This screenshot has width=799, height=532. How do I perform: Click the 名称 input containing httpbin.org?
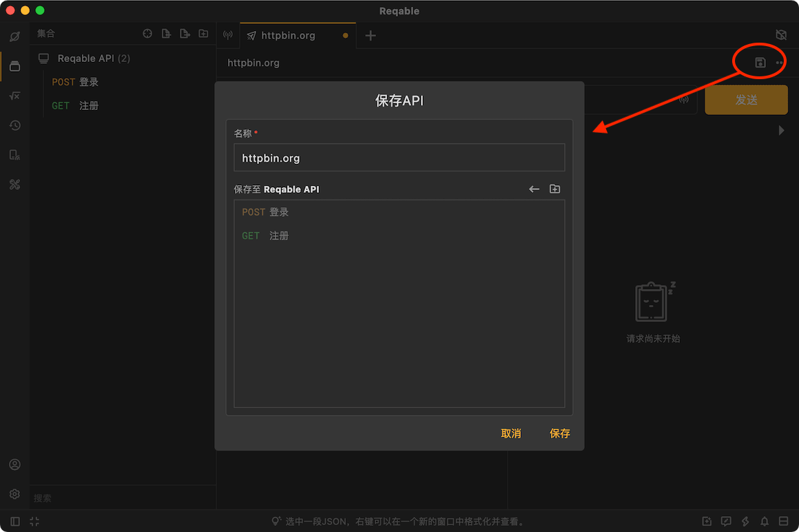point(399,158)
